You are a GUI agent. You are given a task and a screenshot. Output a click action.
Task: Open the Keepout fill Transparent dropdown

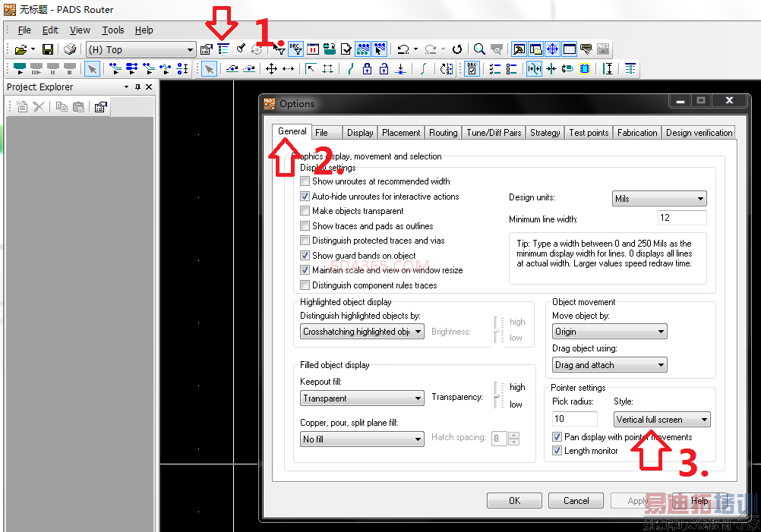tap(362, 398)
